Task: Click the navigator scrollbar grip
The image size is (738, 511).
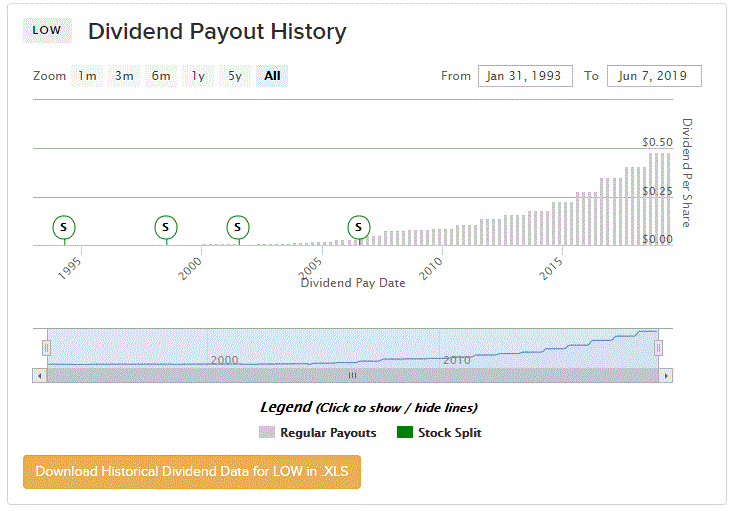Action: 352,375
